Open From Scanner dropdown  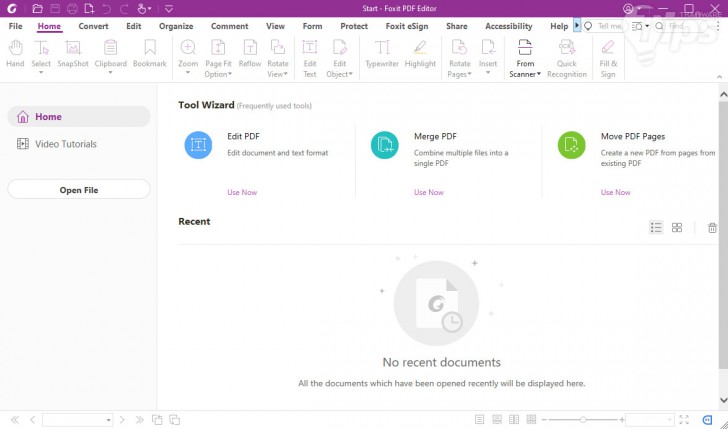click(x=539, y=74)
